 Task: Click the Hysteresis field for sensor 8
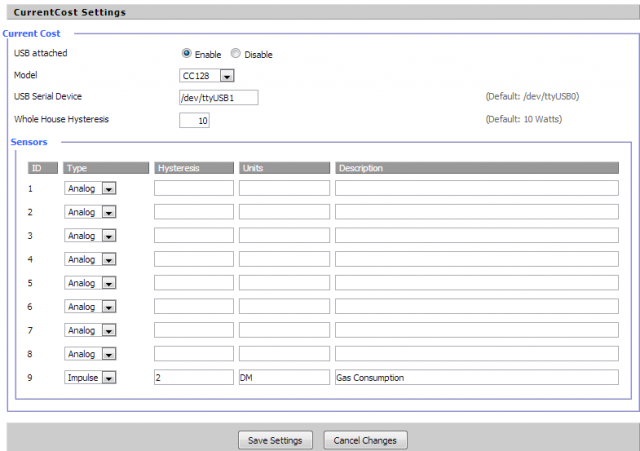click(194, 354)
